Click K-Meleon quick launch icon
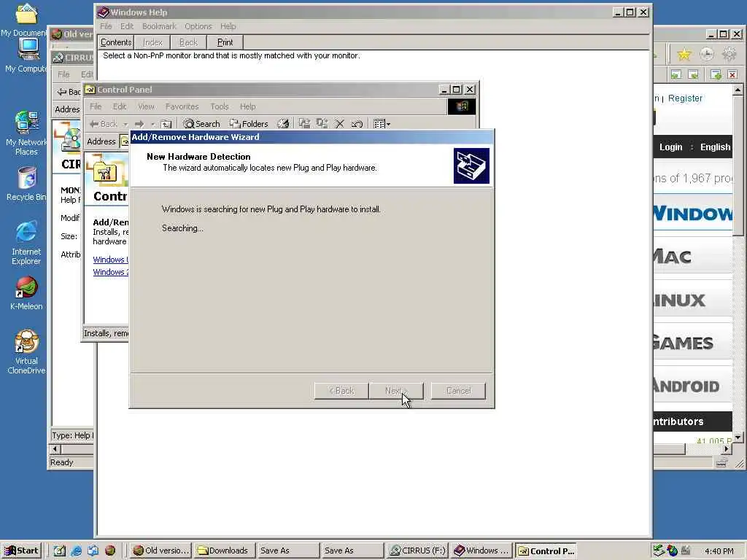The width and height of the screenshot is (747, 560). 110,551
